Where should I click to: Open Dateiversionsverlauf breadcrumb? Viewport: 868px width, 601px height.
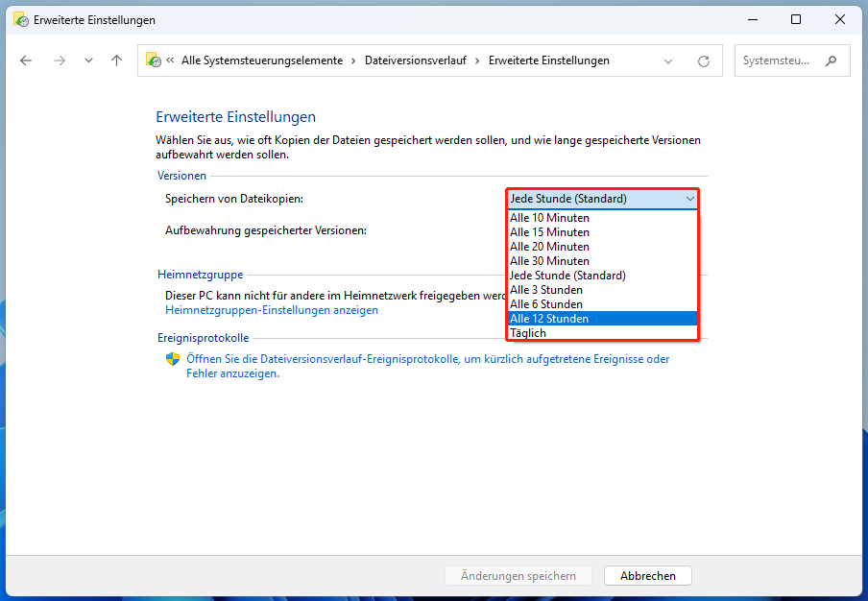point(415,60)
